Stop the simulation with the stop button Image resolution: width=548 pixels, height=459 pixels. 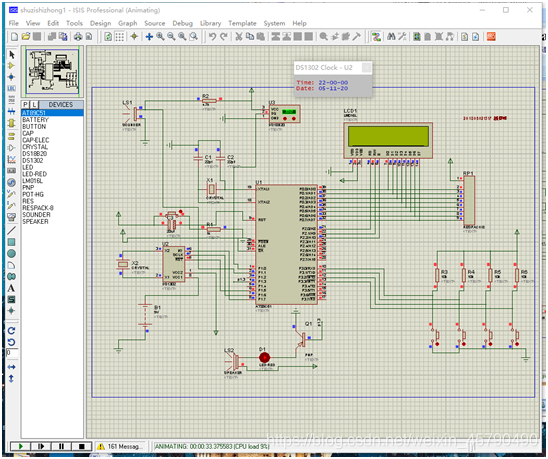pyautogui.click(x=82, y=446)
